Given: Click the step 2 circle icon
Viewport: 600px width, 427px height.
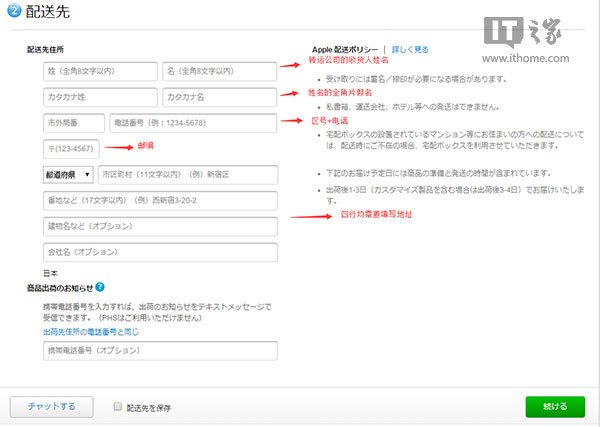Looking at the screenshot, I should [x=14, y=12].
